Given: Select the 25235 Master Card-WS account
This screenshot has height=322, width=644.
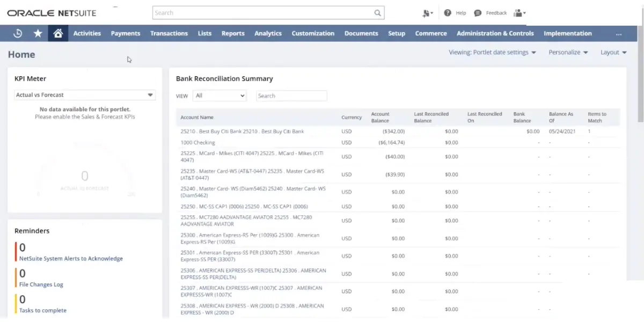Looking at the screenshot, I should click(x=252, y=174).
